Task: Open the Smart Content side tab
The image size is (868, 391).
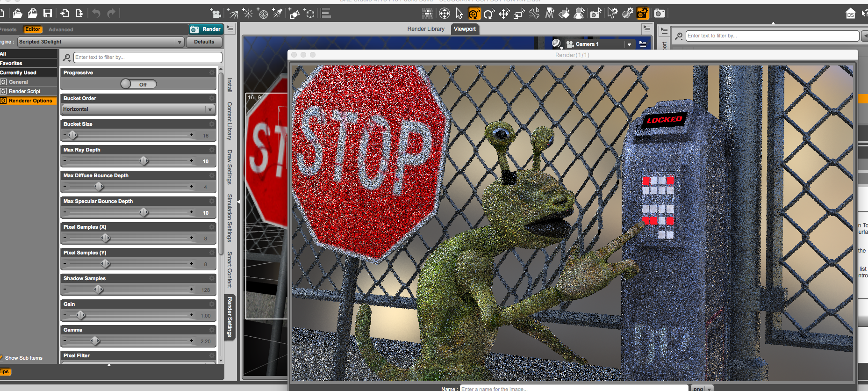Action: tap(230, 269)
